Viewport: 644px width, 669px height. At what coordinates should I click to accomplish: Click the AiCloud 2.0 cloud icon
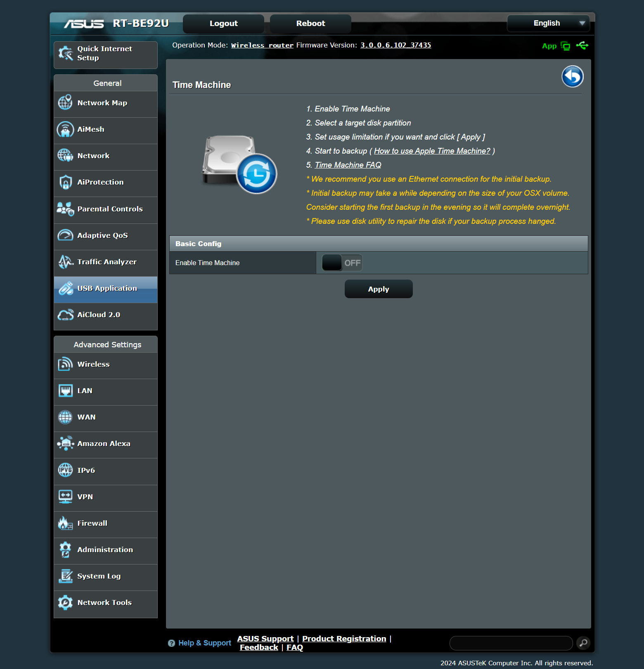click(65, 315)
